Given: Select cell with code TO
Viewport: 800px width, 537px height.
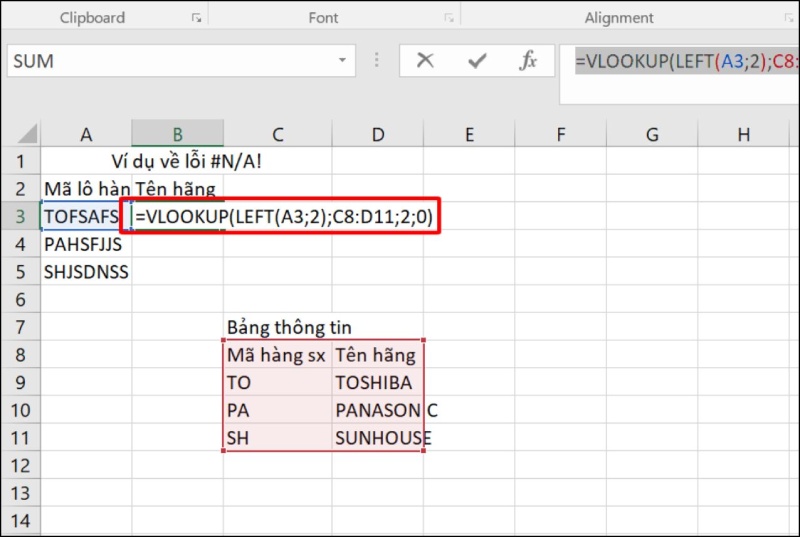Looking at the screenshot, I should point(278,382).
